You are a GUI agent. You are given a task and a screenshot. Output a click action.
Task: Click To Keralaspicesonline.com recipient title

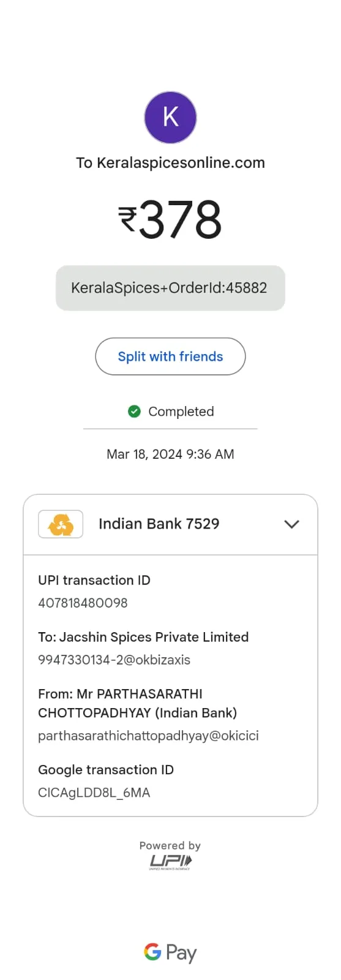tap(170, 163)
